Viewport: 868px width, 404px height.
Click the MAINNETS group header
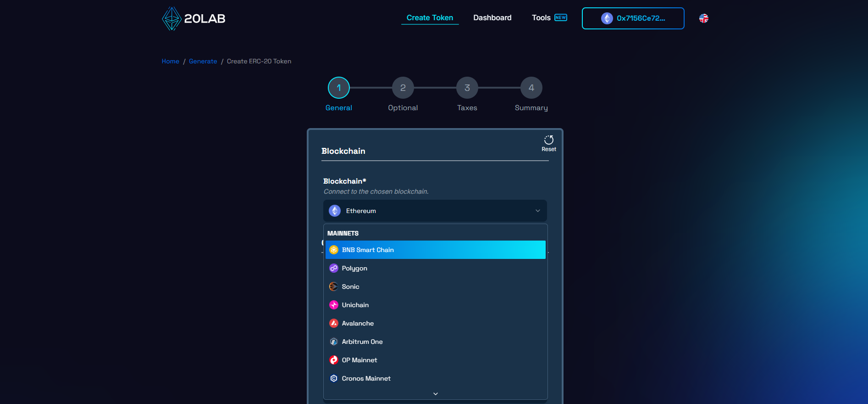tap(343, 233)
